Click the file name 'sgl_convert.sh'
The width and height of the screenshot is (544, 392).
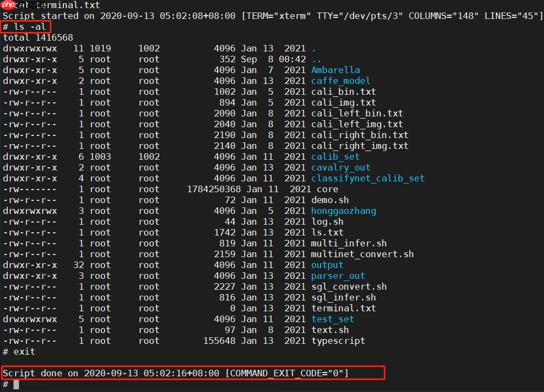click(349, 287)
